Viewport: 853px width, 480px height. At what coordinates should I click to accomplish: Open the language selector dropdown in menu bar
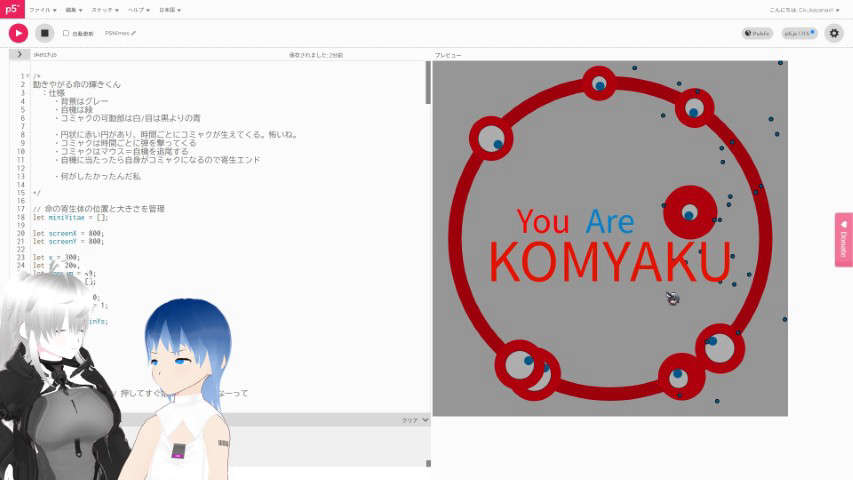click(172, 9)
